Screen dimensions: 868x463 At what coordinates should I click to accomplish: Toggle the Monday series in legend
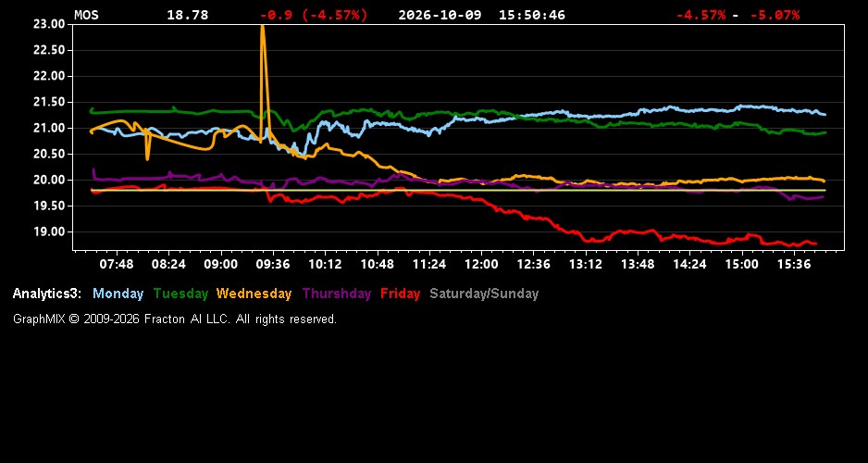(118, 294)
